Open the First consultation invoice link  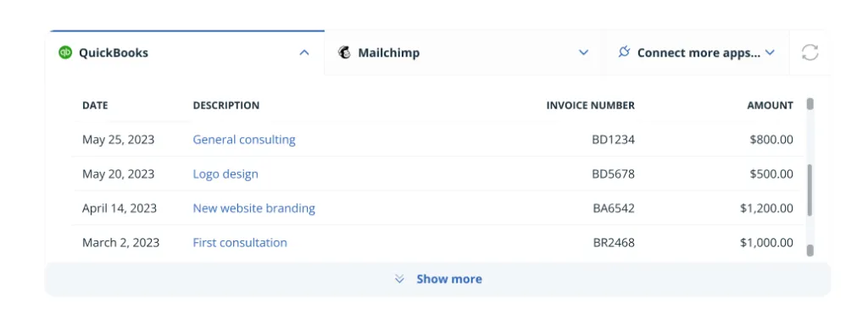coord(240,243)
